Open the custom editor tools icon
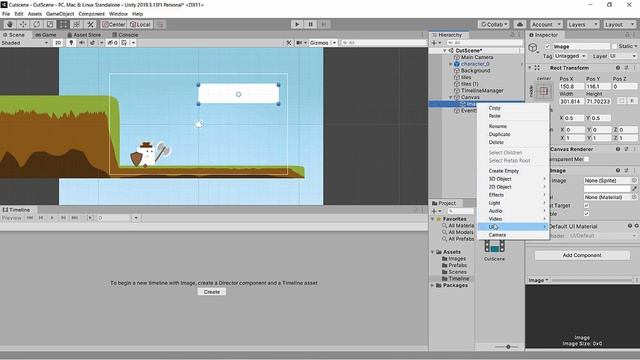640x360 pixels. (91, 24)
